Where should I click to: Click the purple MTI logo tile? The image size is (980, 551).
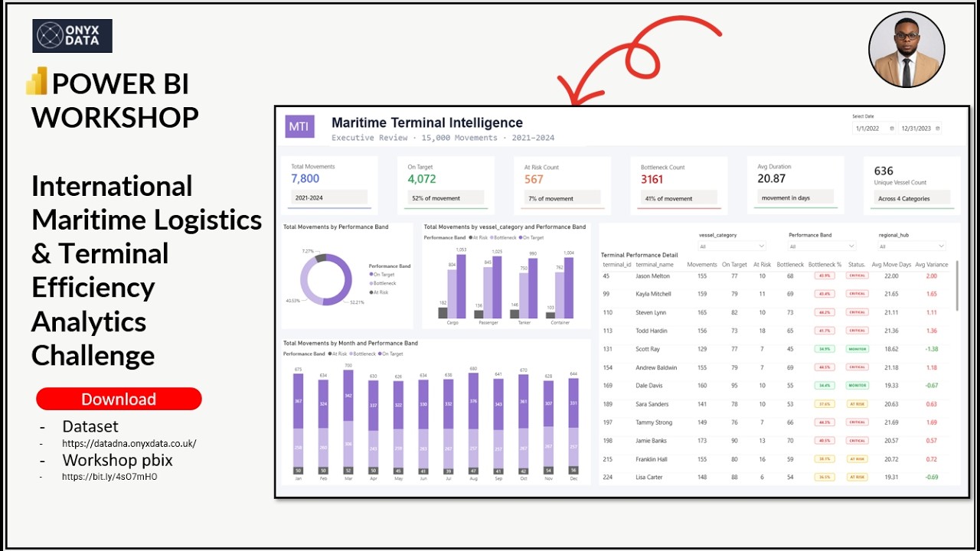[299, 126]
